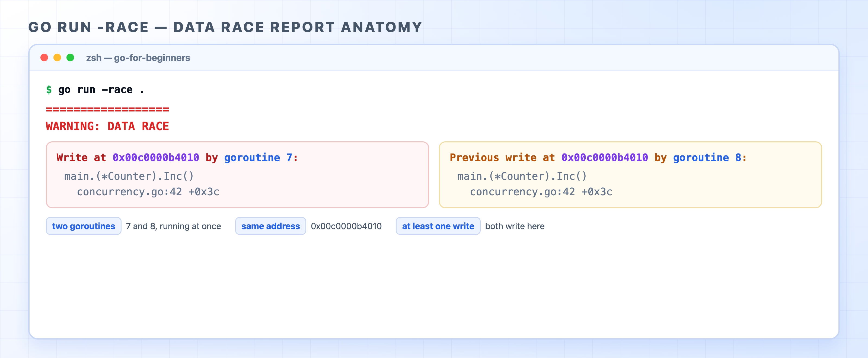Click 'both write here' text
This screenshot has width=868, height=358.
[515, 226]
